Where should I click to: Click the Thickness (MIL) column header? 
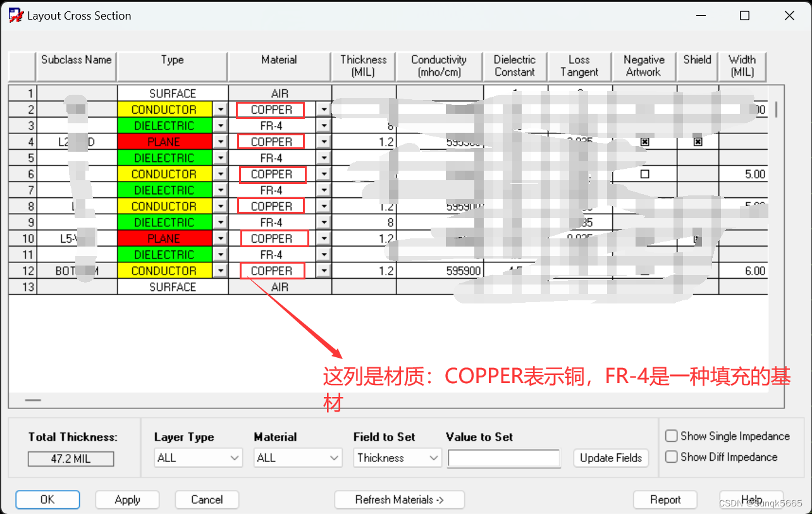(x=364, y=66)
